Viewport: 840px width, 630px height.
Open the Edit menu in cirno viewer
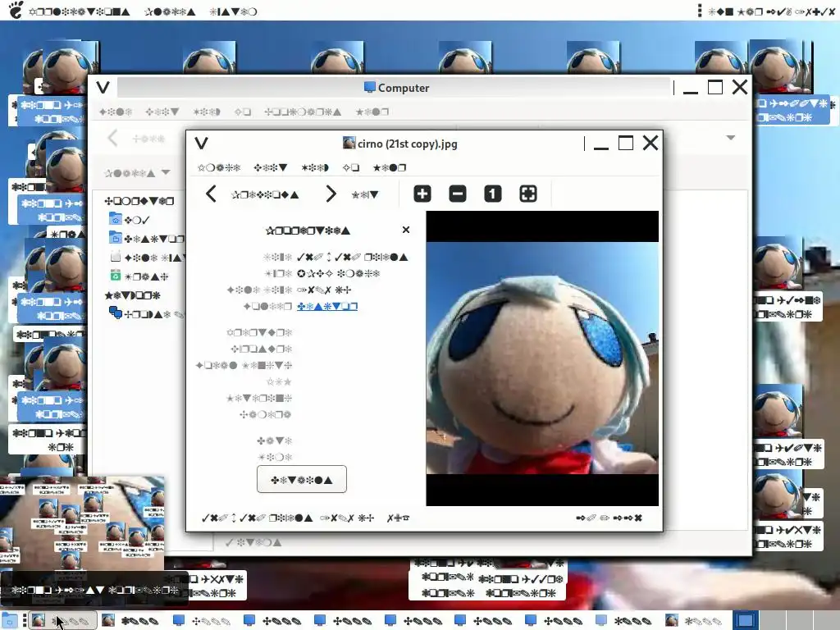[271, 167]
